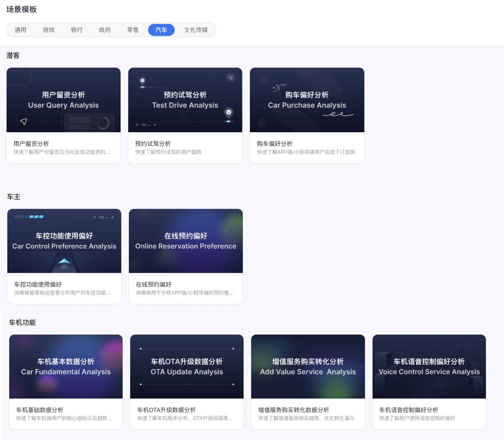Open User Query Analysis template thumbnail

tap(64, 100)
